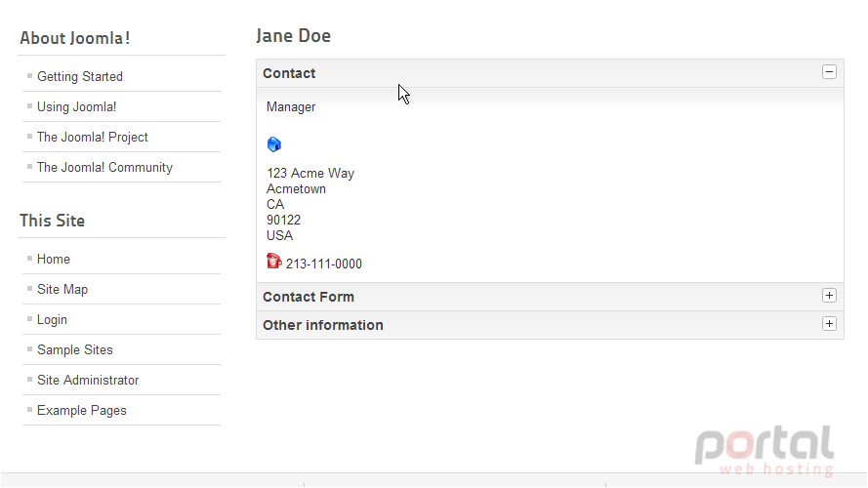The image size is (868, 488).
Task: Open the Other information panel header
Action: coord(550,325)
